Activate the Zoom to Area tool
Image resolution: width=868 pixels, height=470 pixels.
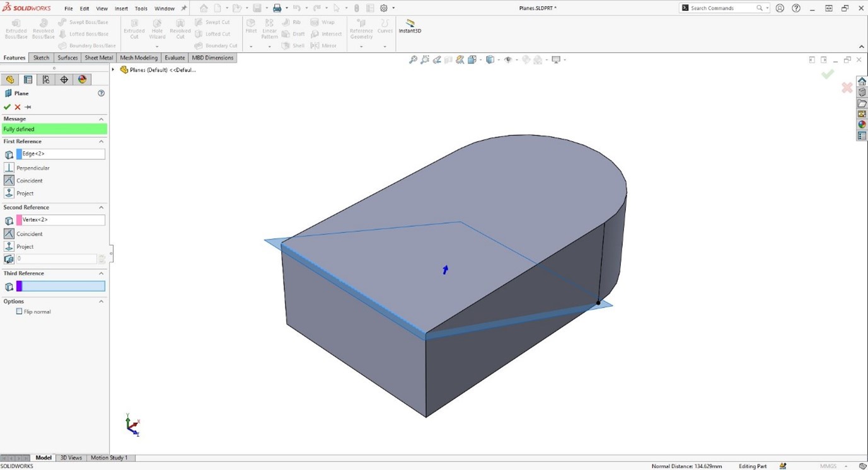tap(425, 59)
